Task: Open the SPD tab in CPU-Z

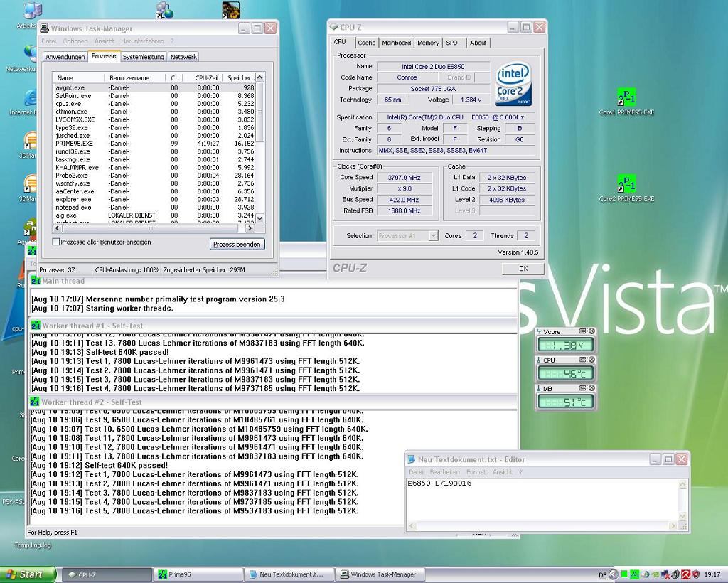Action: pyautogui.click(x=451, y=43)
